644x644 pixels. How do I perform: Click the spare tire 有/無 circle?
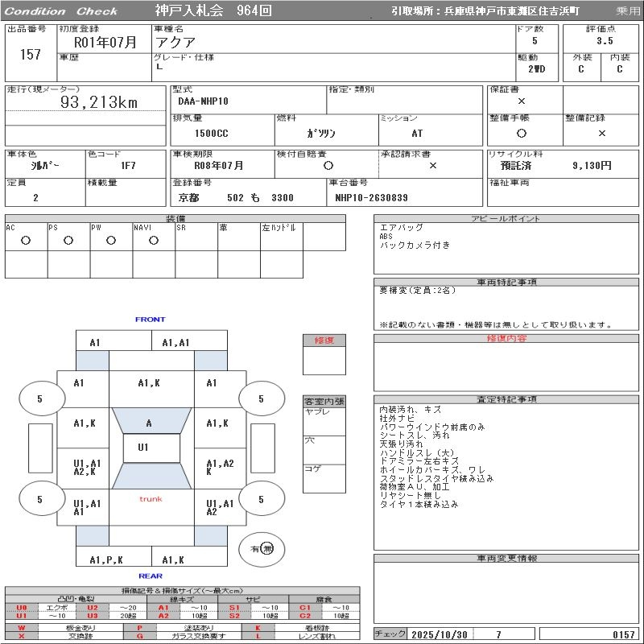tap(262, 549)
